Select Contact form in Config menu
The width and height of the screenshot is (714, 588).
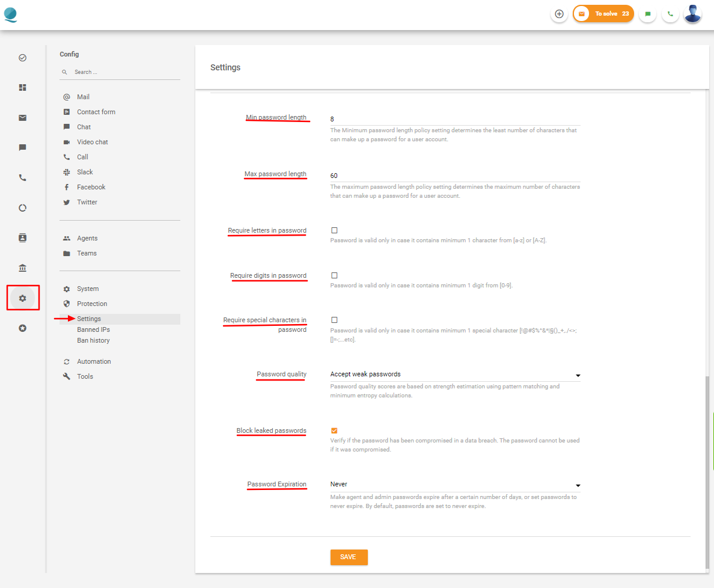coord(96,112)
